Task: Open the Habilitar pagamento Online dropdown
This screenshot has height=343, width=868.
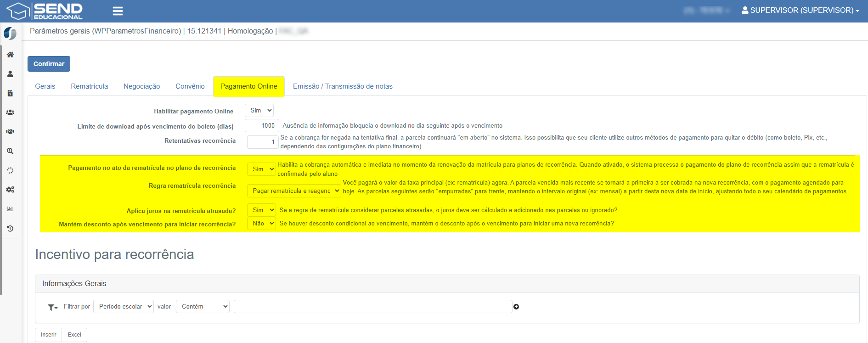Action: 259,111
